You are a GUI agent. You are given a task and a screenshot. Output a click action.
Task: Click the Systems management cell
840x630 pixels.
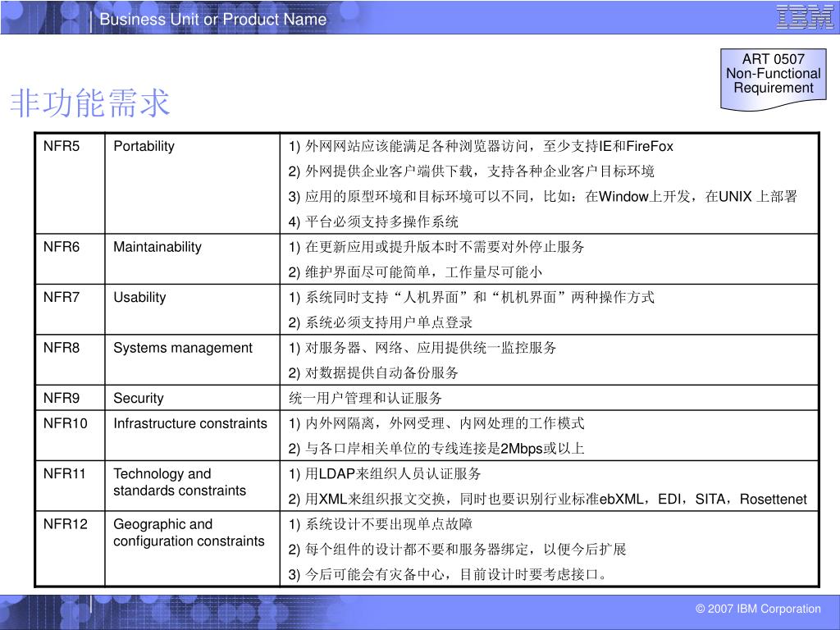pyautogui.click(x=192, y=359)
